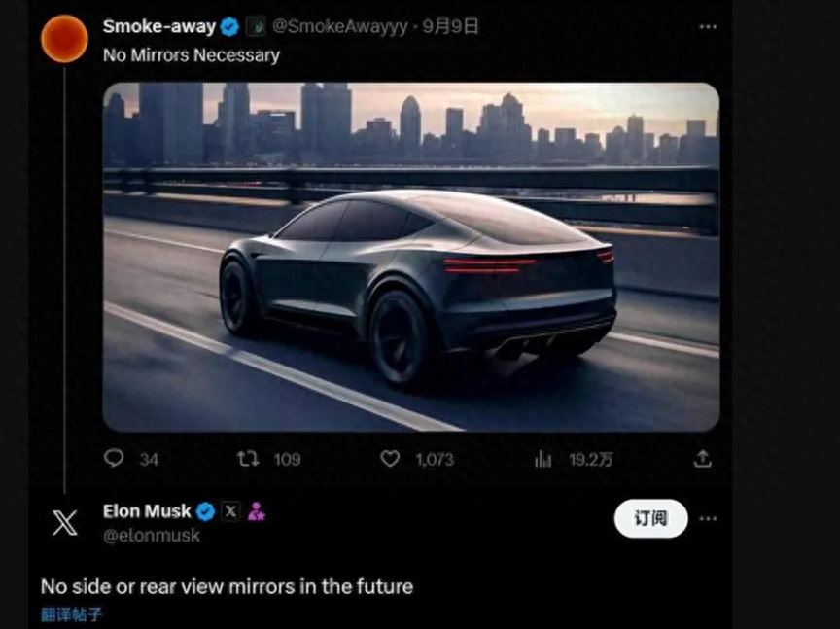Open the car concept image in the post

pyautogui.click(x=411, y=257)
